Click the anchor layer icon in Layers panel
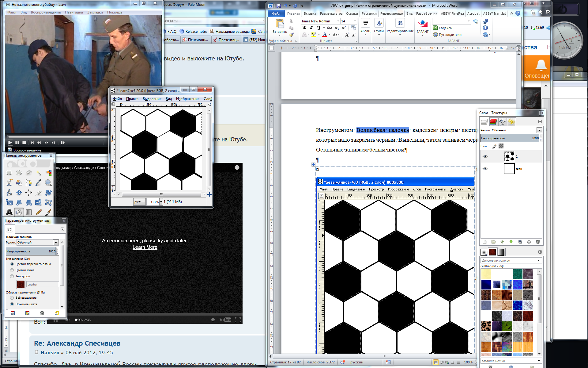Screen dimensions: 588x368 tap(529, 242)
